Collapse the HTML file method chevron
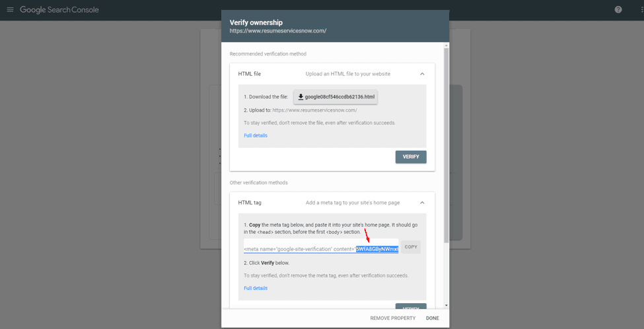Image resolution: width=644 pixels, height=329 pixels. tap(422, 74)
